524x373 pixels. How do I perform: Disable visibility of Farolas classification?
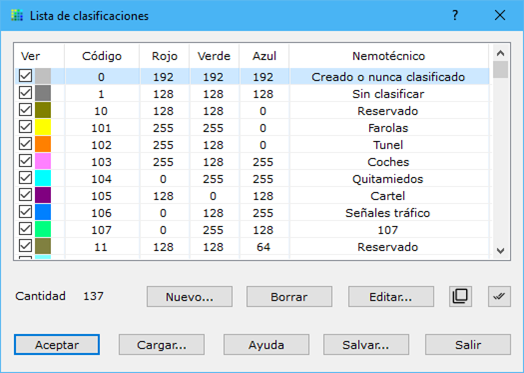point(25,127)
